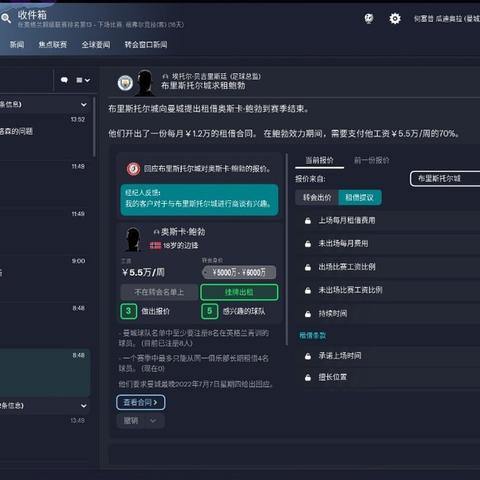Click the speech bubble filter icon
The width and height of the screenshot is (480, 480).
(x=64, y=80)
